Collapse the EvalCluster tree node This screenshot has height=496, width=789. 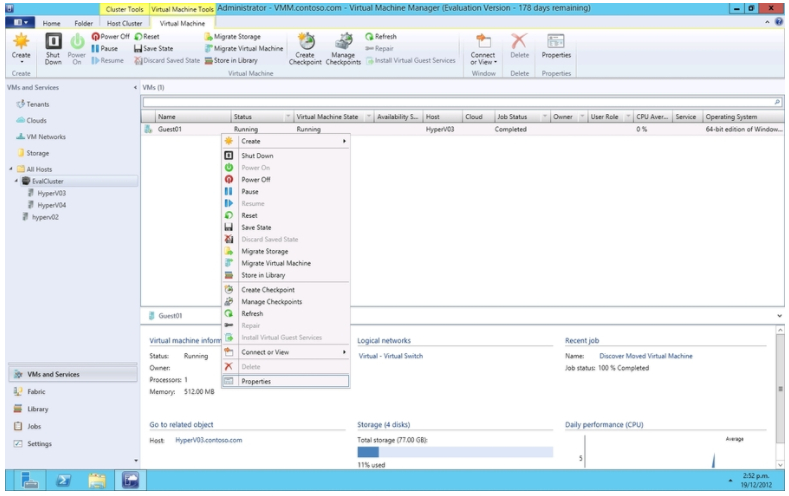point(16,181)
